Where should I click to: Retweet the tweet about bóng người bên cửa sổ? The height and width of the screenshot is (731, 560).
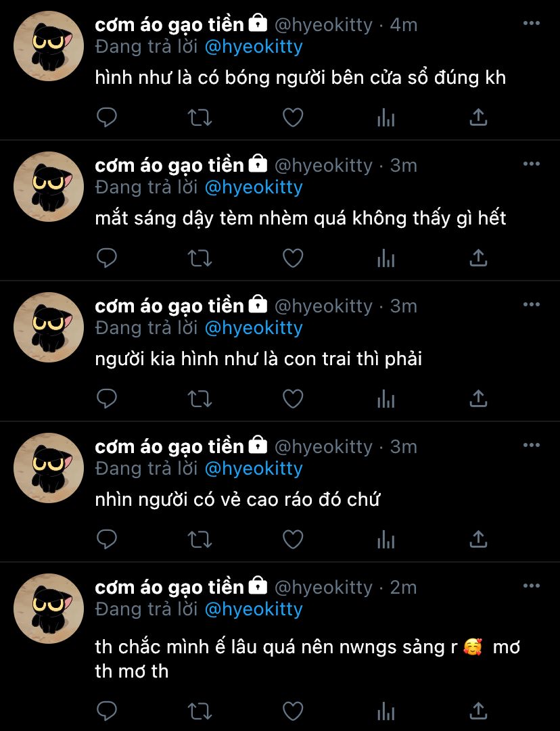click(x=200, y=118)
